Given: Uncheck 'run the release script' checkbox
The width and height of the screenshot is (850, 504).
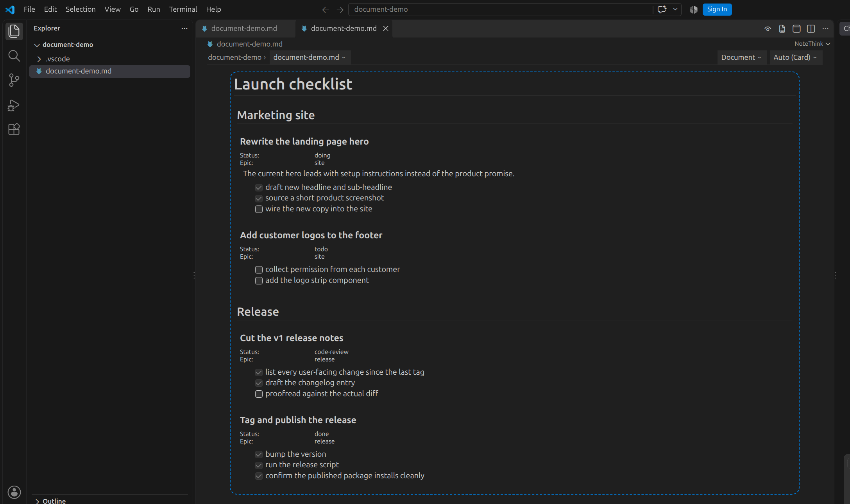Looking at the screenshot, I should click(x=259, y=465).
